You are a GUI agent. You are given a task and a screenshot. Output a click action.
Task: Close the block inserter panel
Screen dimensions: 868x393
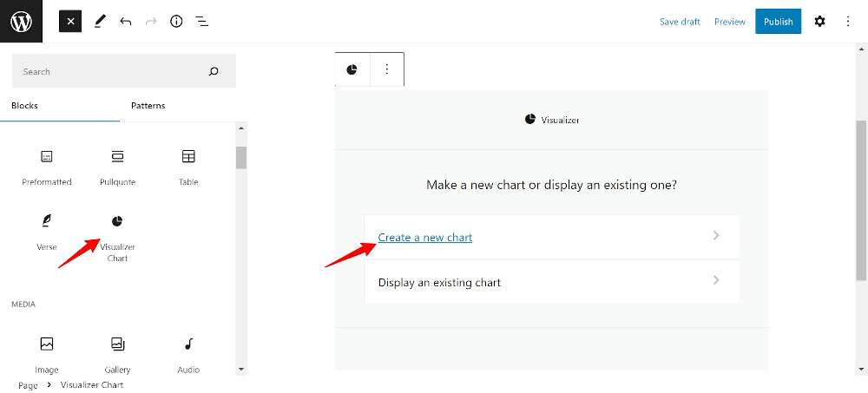pyautogui.click(x=70, y=22)
